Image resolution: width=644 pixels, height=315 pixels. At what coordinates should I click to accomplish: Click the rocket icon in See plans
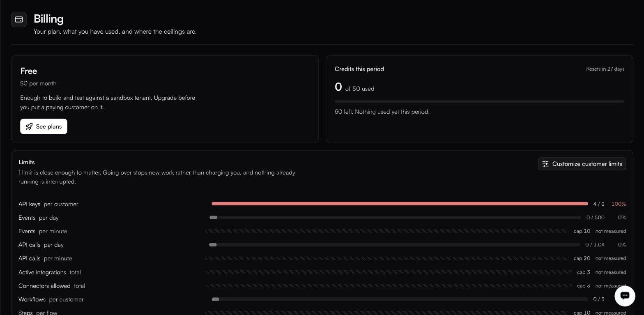pos(29,126)
